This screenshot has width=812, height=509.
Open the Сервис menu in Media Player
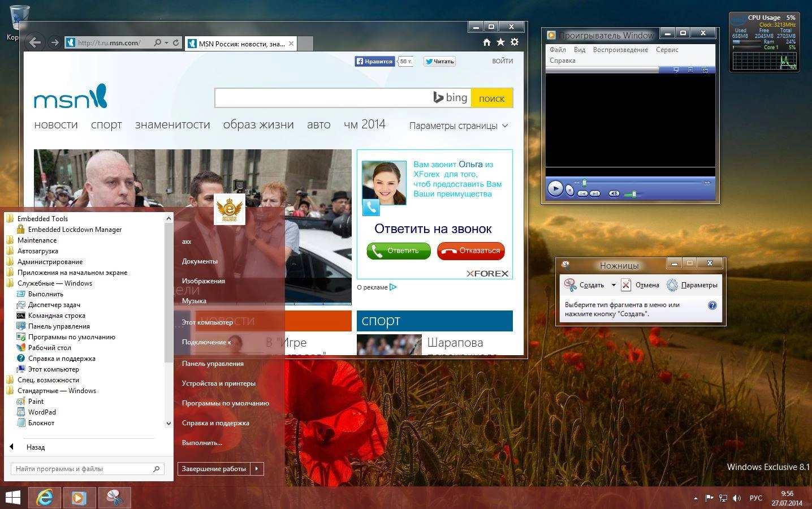pyautogui.click(x=667, y=50)
